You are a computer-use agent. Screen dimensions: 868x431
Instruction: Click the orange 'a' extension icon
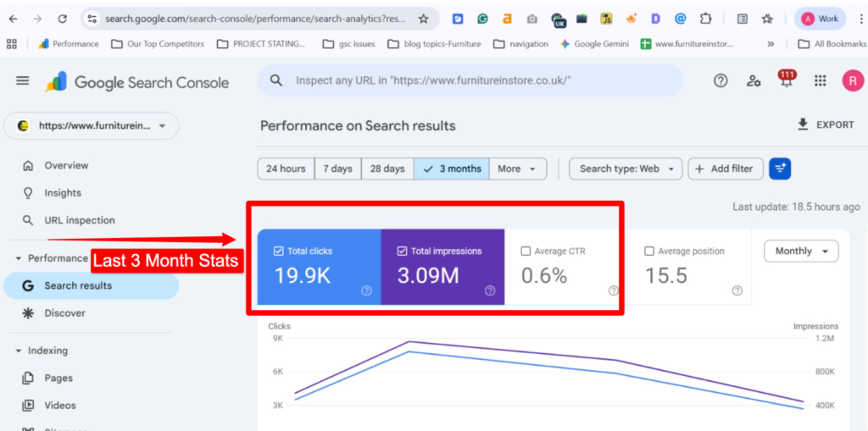tap(507, 19)
